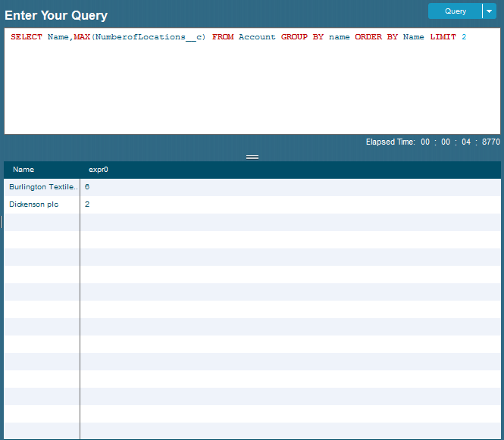The image size is (504, 440).
Task: Select the Burlington Textile.. cell
Action: pyautogui.click(x=42, y=187)
